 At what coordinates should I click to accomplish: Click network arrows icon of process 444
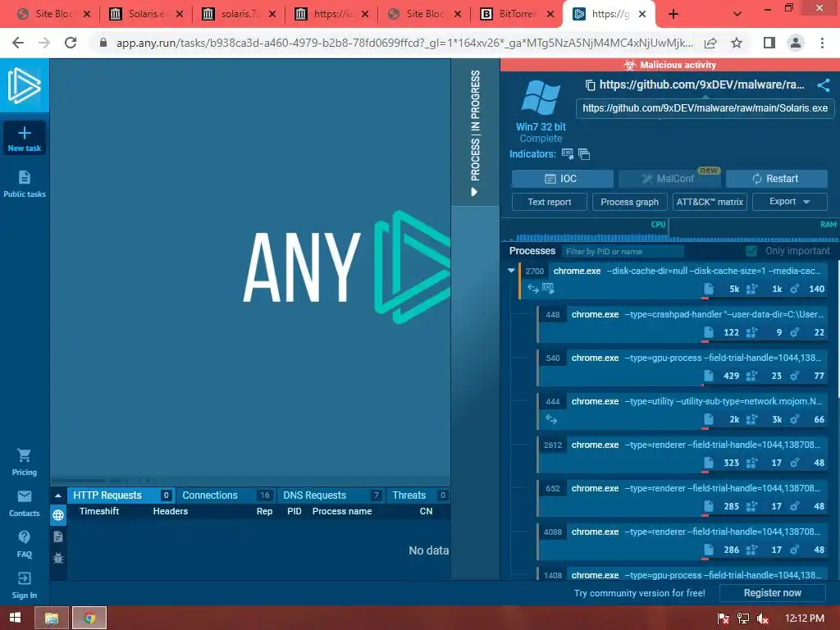click(551, 419)
